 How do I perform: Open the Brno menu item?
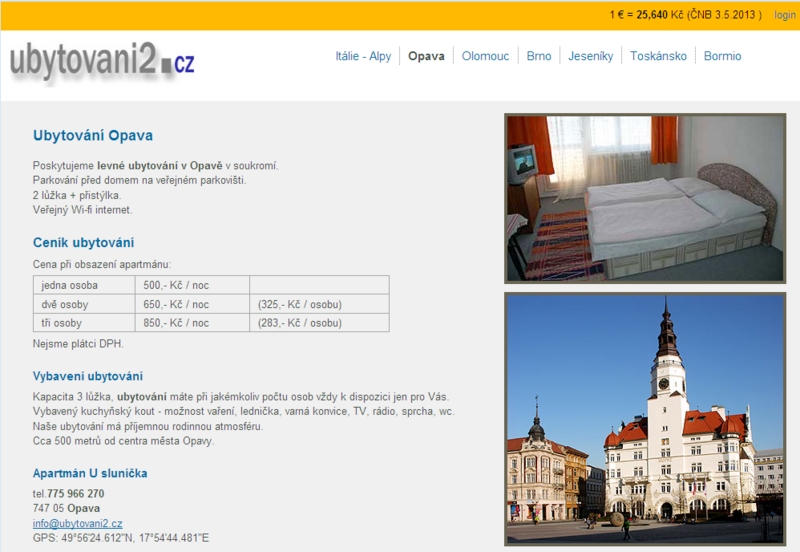tap(539, 56)
